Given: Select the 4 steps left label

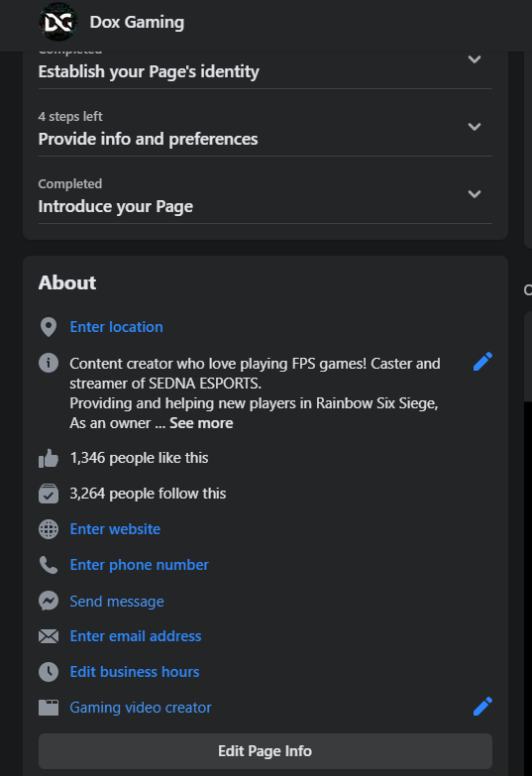Looking at the screenshot, I should tap(70, 116).
